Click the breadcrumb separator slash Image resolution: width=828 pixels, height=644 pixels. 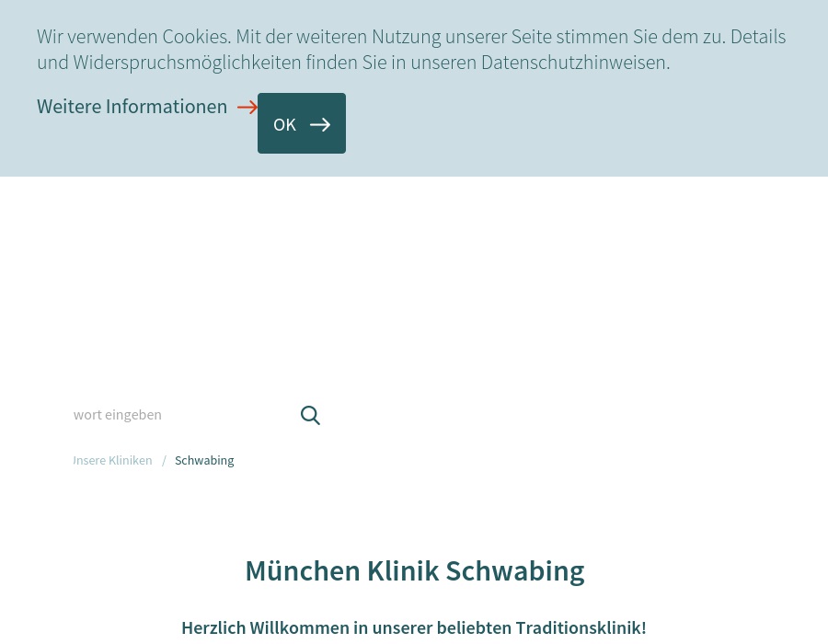point(164,460)
